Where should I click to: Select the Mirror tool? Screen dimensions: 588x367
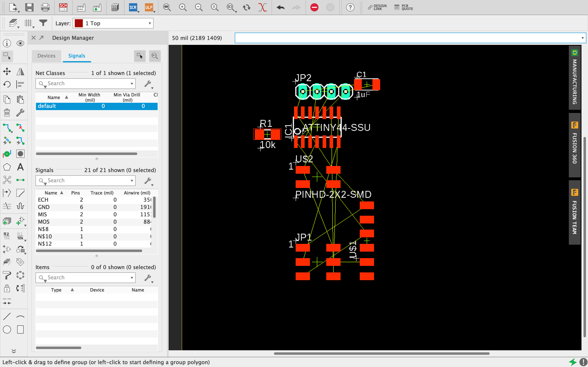20,71
